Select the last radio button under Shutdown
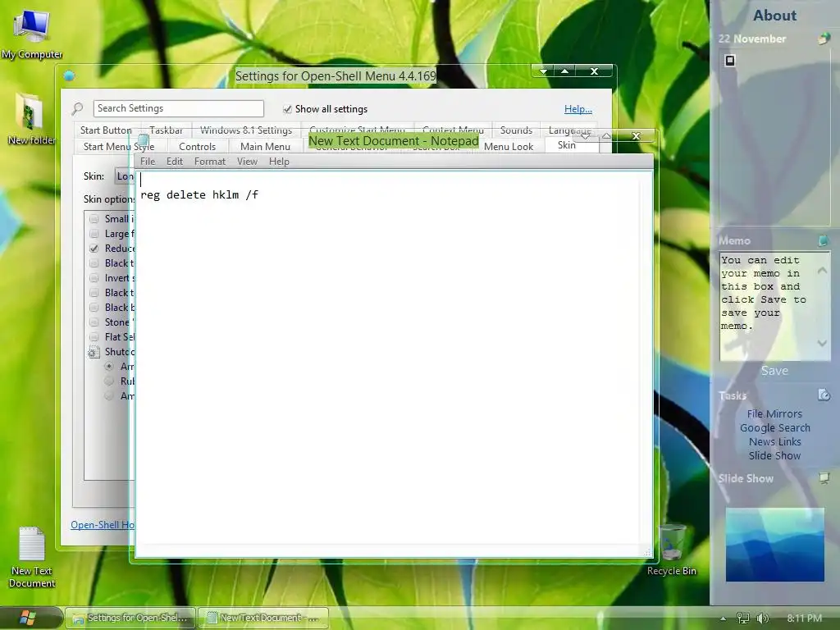 pyautogui.click(x=109, y=396)
